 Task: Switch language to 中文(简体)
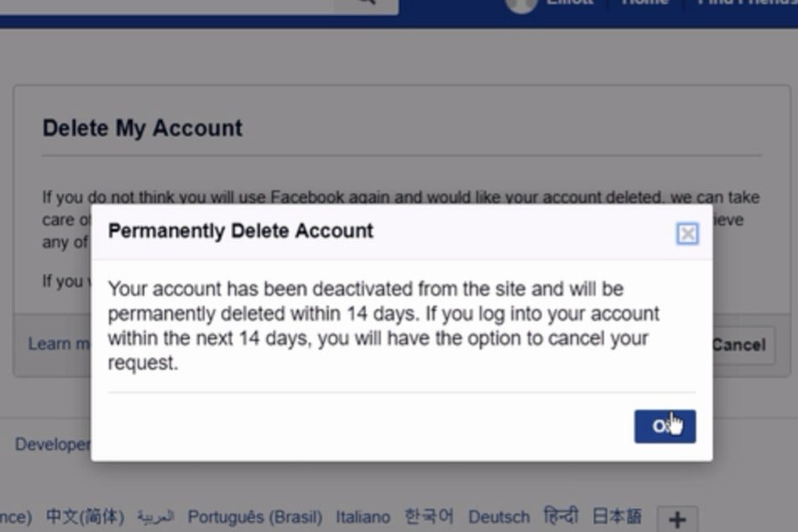(x=85, y=516)
